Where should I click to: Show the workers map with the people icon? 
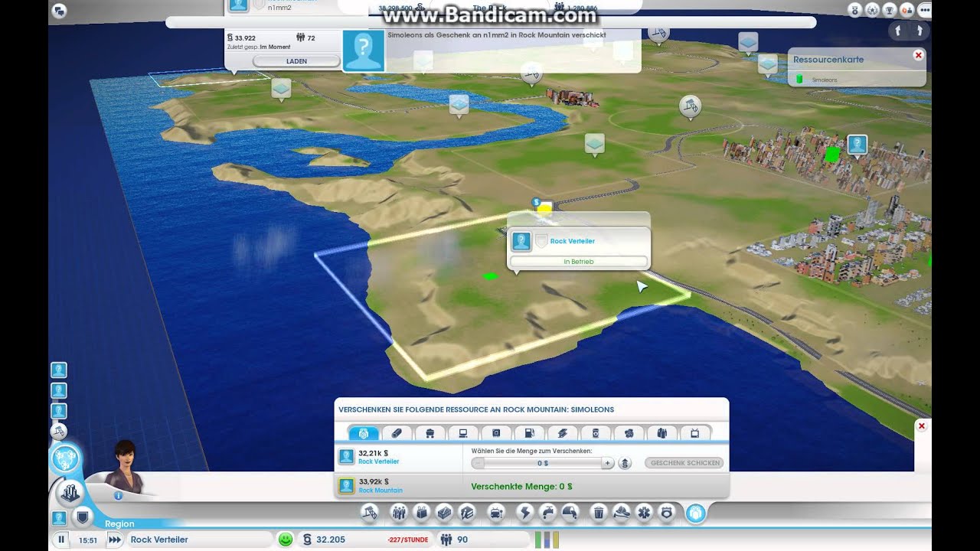pos(398,512)
